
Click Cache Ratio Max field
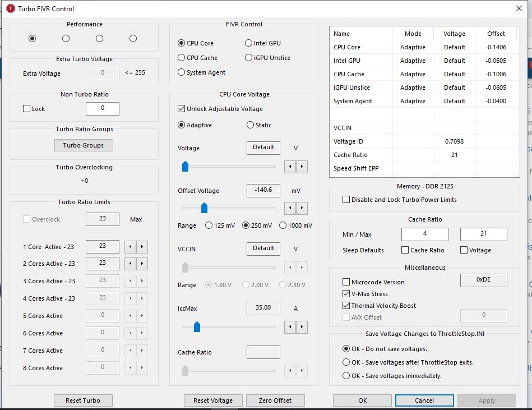(x=483, y=234)
